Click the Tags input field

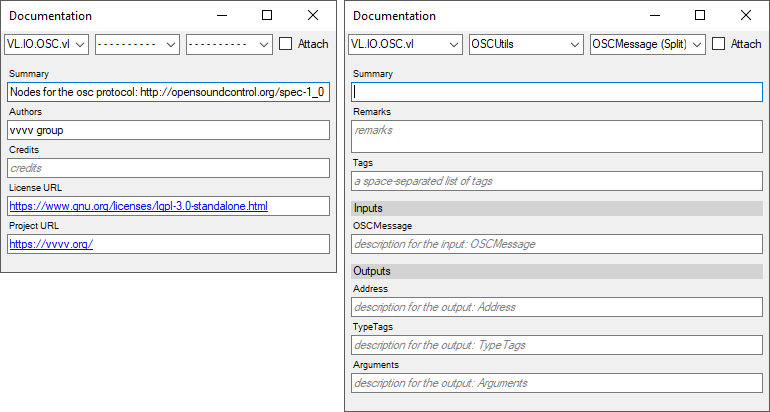pos(557,181)
